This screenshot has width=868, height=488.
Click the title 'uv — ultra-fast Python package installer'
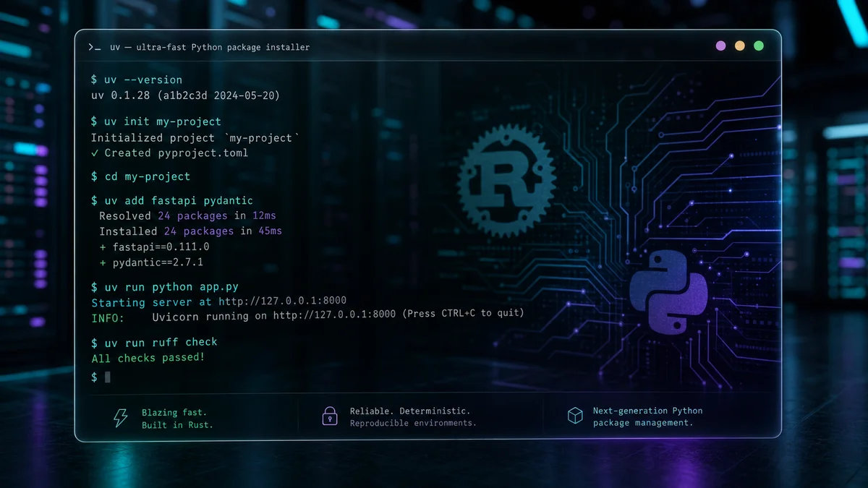[210, 47]
